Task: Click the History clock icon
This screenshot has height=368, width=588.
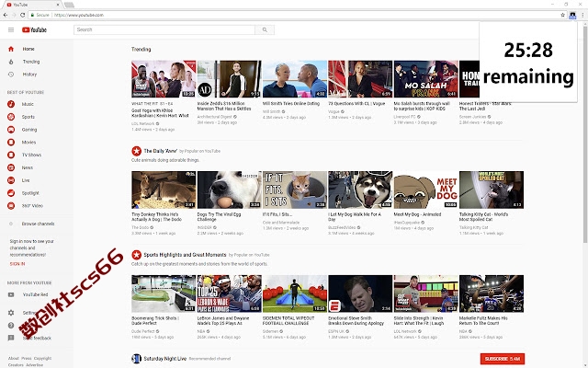Action: (x=11, y=75)
